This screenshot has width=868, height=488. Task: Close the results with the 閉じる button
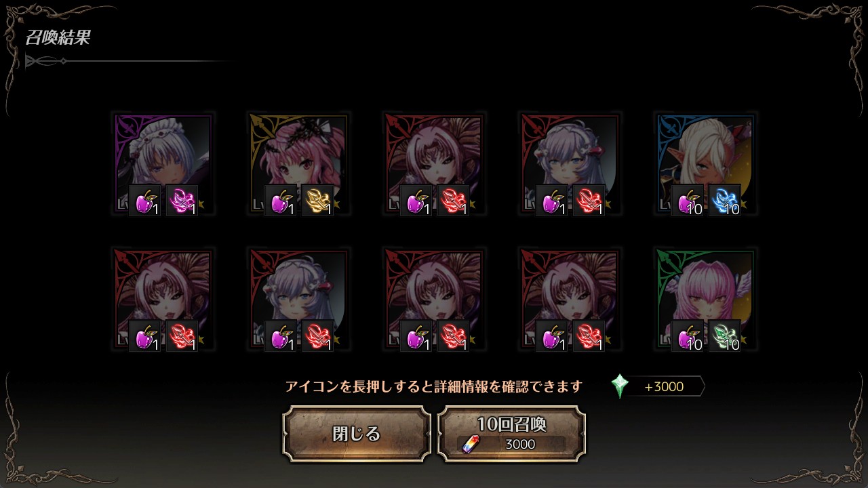[357, 434]
